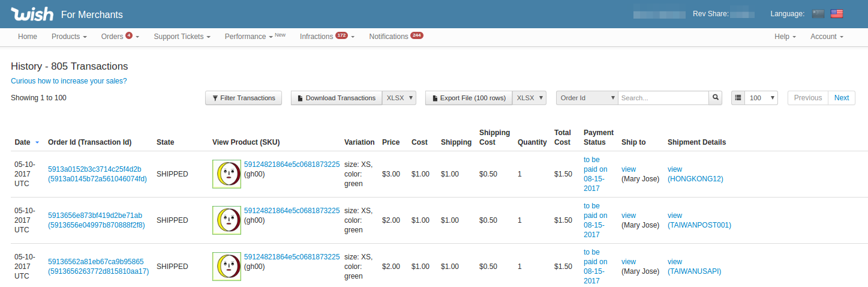
Task: Click Export File (100 rows) button
Action: click(468, 98)
